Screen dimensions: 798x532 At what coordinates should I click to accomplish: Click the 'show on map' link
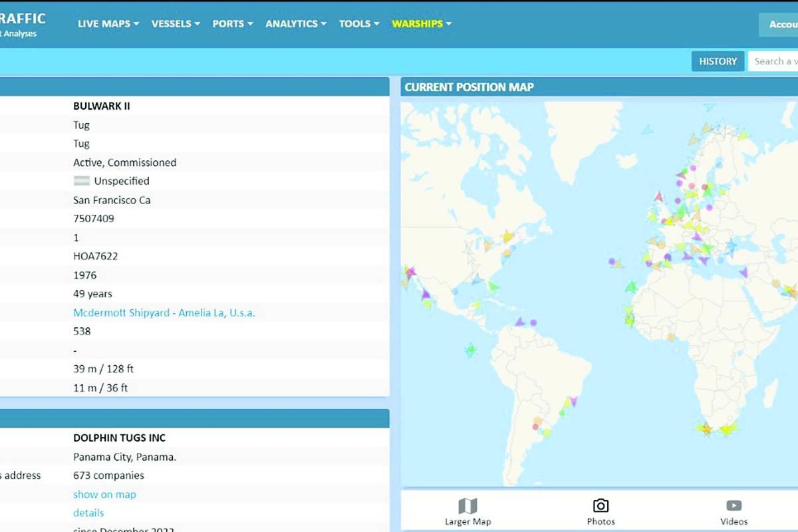coord(104,494)
